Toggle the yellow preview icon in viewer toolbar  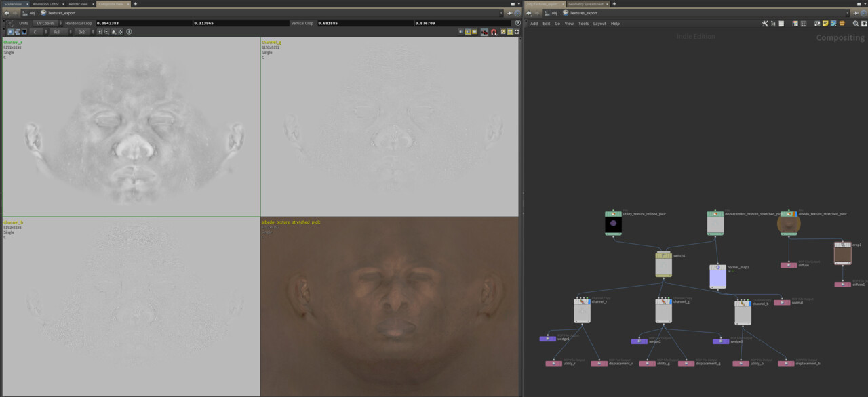point(467,32)
